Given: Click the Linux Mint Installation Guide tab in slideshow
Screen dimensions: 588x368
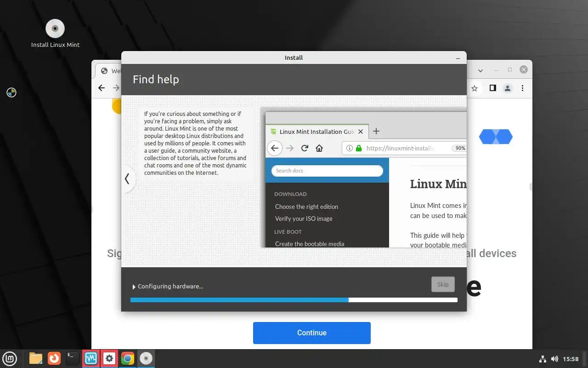Looking at the screenshot, I should coord(317,132).
